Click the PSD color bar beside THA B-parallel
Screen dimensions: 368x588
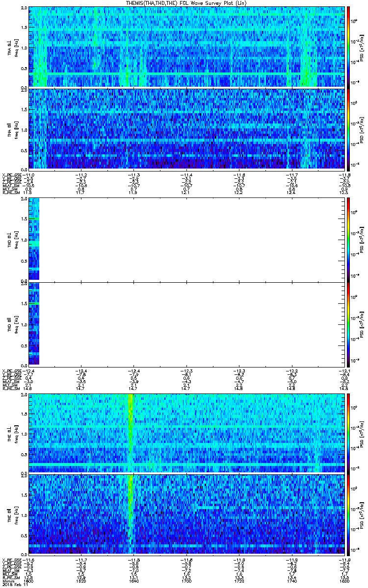(348, 129)
